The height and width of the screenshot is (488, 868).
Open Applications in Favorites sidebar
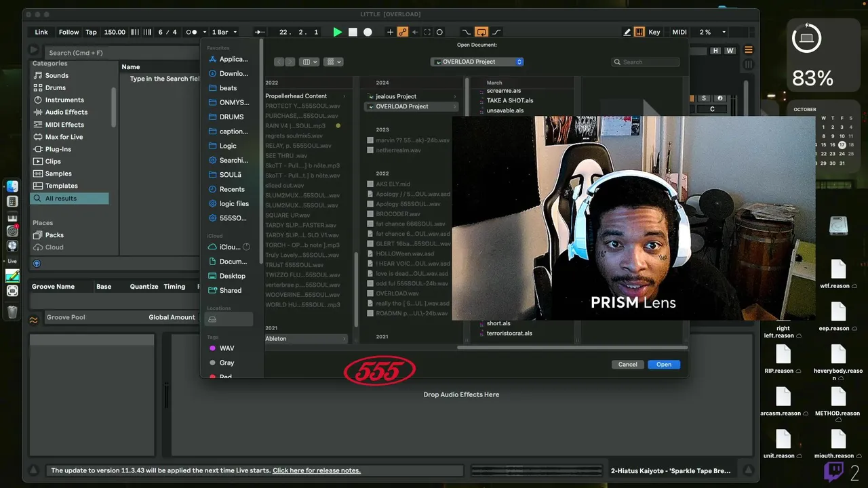[x=229, y=59]
